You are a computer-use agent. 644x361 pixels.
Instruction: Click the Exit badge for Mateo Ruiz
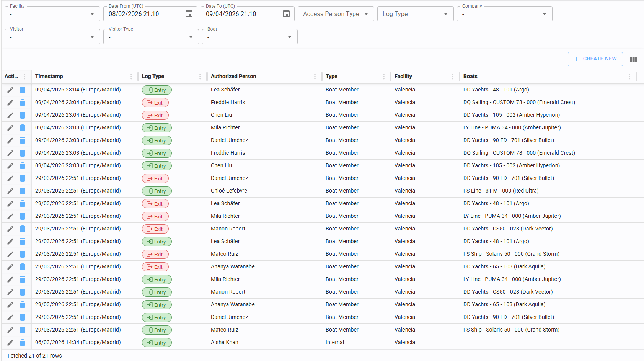coord(155,254)
